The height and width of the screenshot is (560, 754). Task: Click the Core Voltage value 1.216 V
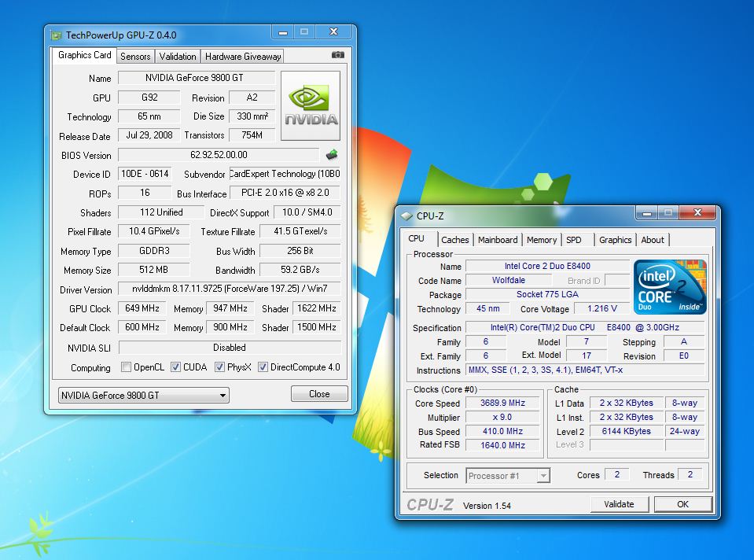coord(602,308)
